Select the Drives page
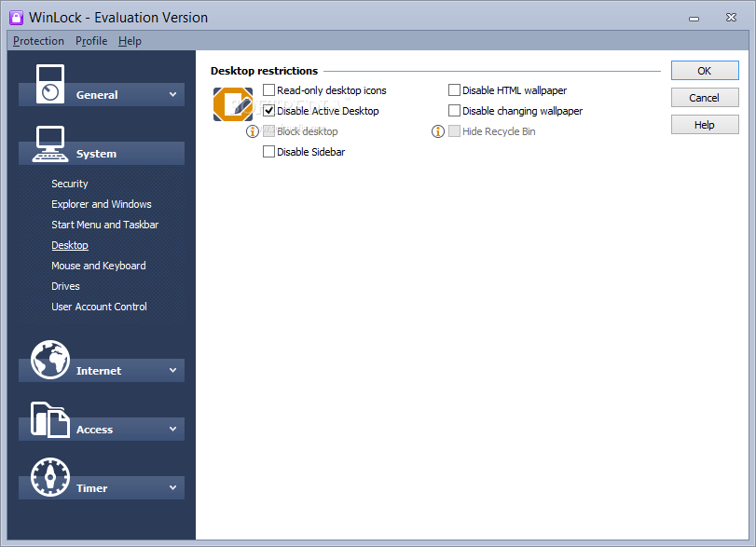Viewport: 756px width, 547px height. (x=65, y=286)
